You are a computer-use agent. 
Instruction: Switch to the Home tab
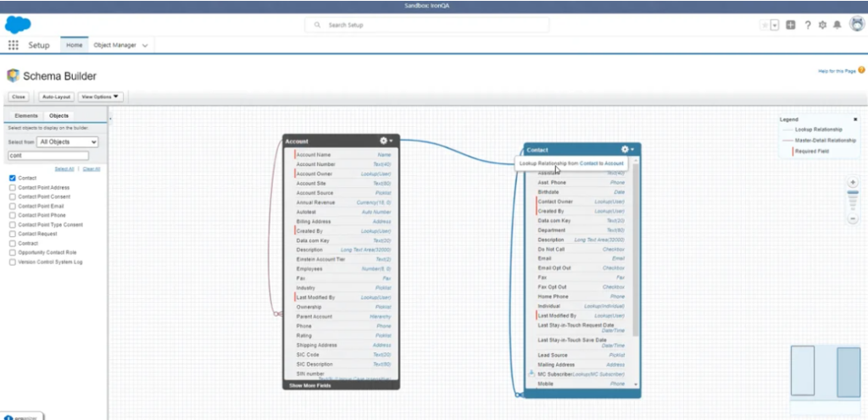point(75,46)
